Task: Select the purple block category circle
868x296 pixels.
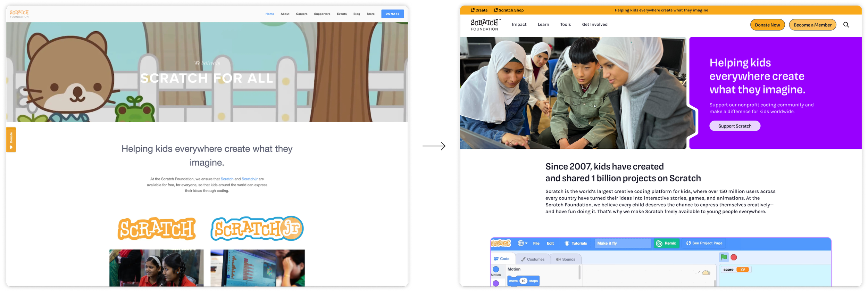Action: coord(496,283)
